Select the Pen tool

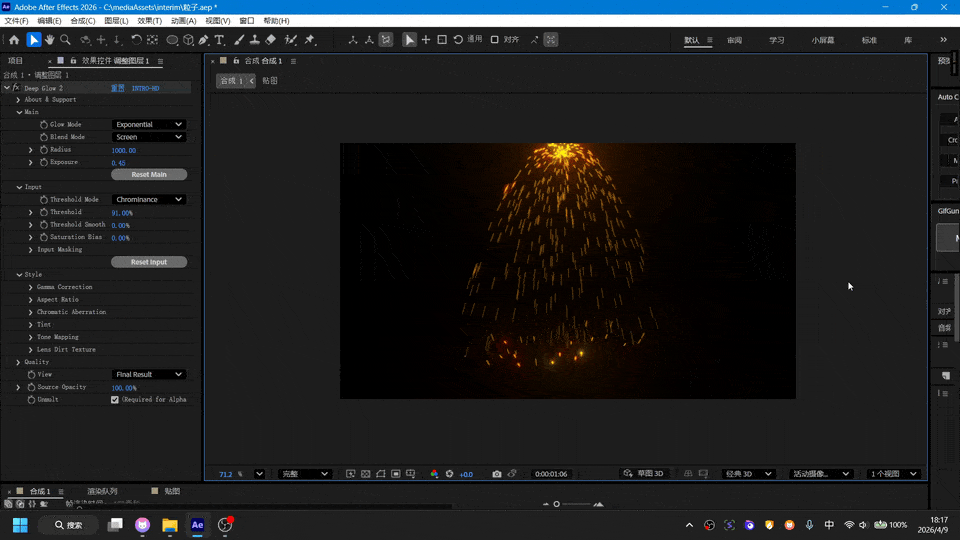tap(204, 40)
